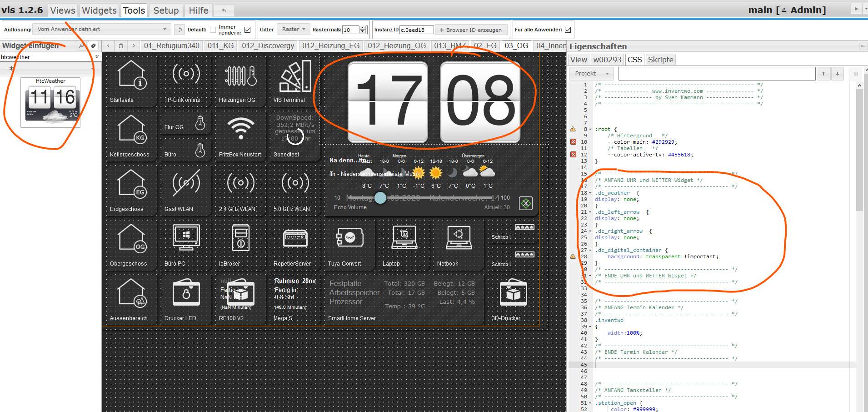Open the Views menu

pos(63,10)
